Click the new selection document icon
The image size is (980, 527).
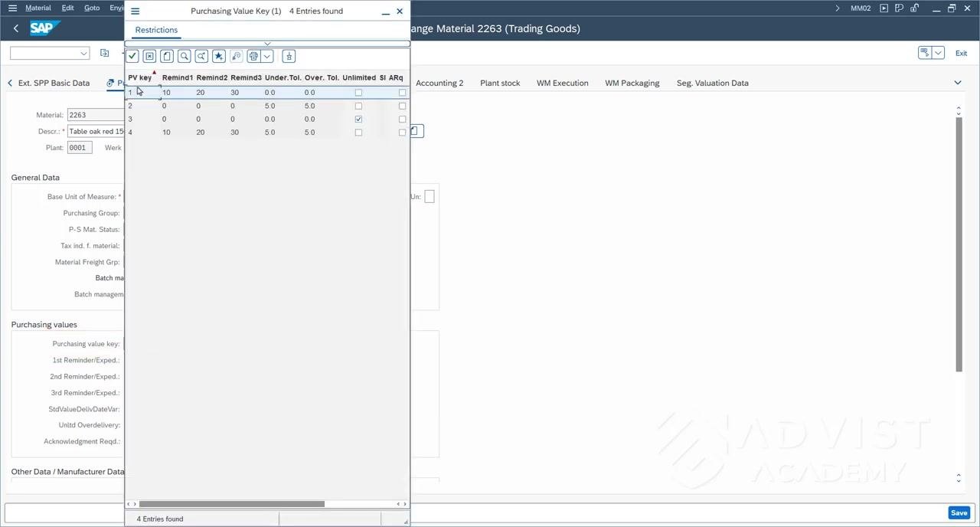tap(167, 56)
